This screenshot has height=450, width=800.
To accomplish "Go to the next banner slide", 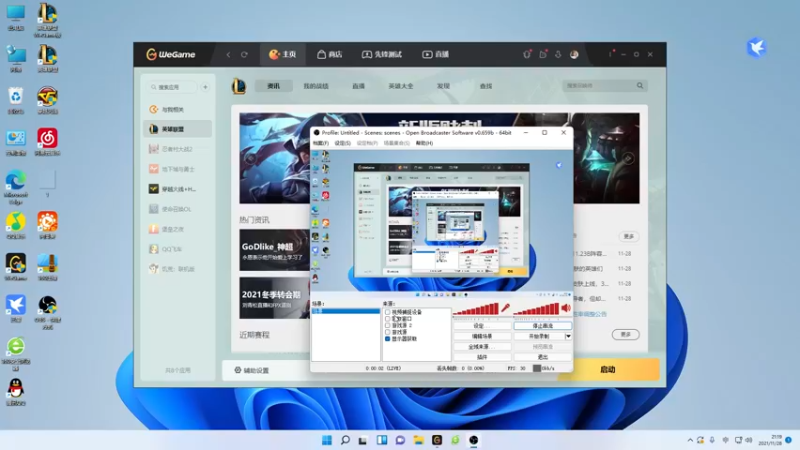I will [x=628, y=158].
